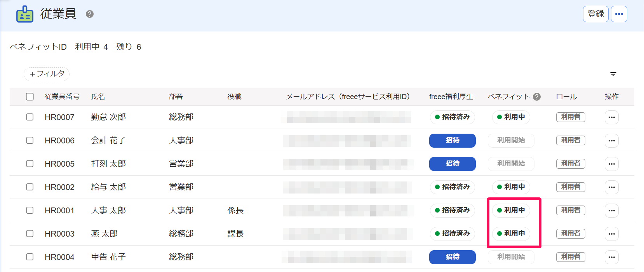Select the HR0005 row checkbox
This screenshot has height=272, width=644.
[x=30, y=164]
